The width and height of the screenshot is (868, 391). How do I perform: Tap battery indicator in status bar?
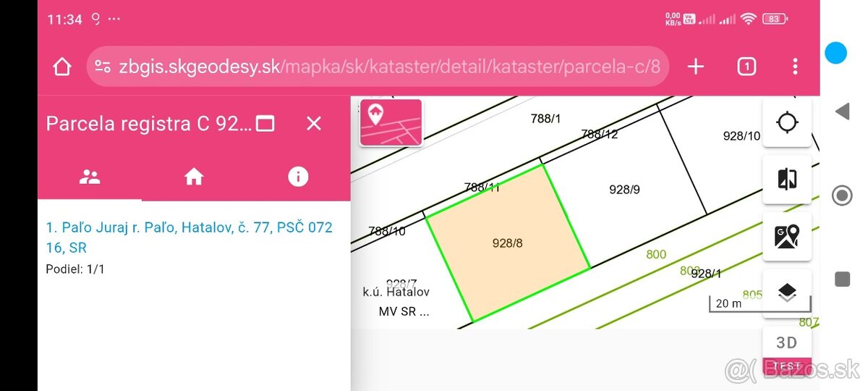coord(775,19)
